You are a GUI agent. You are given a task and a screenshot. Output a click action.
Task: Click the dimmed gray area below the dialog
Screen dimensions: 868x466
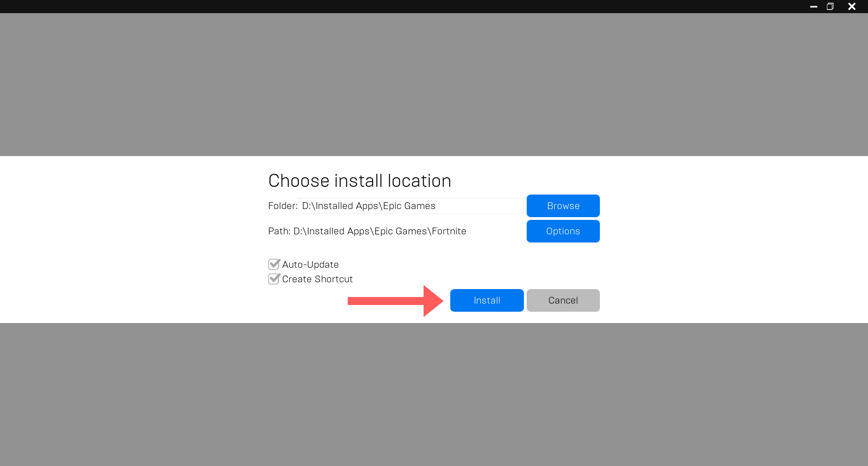pyautogui.click(x=434, y=394)
